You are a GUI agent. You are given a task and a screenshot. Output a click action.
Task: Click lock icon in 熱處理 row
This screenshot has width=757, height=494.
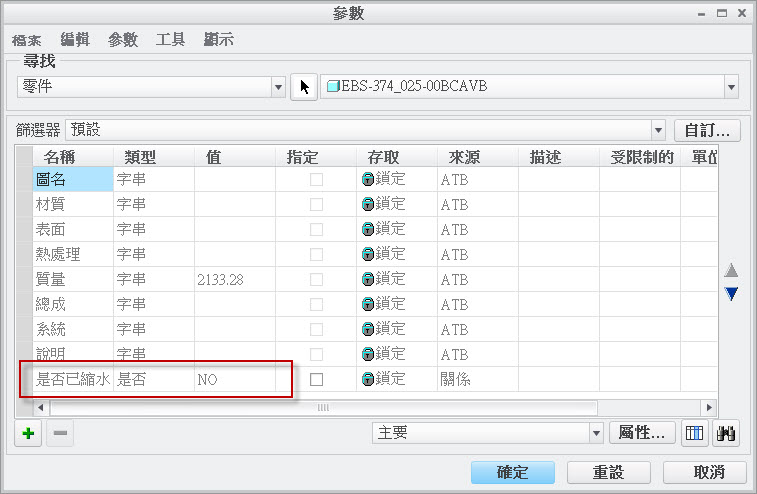tap(368, 254)
